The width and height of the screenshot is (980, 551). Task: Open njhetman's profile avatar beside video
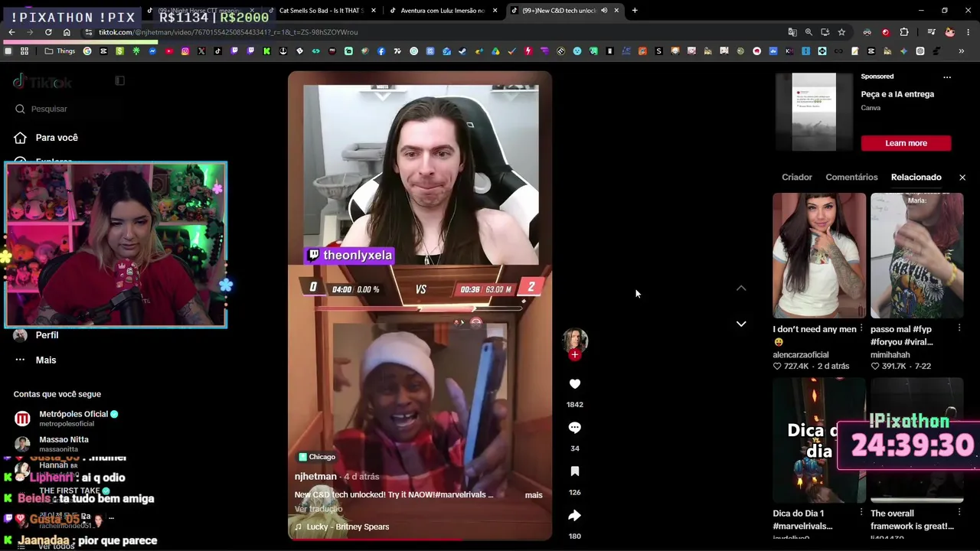575,340
